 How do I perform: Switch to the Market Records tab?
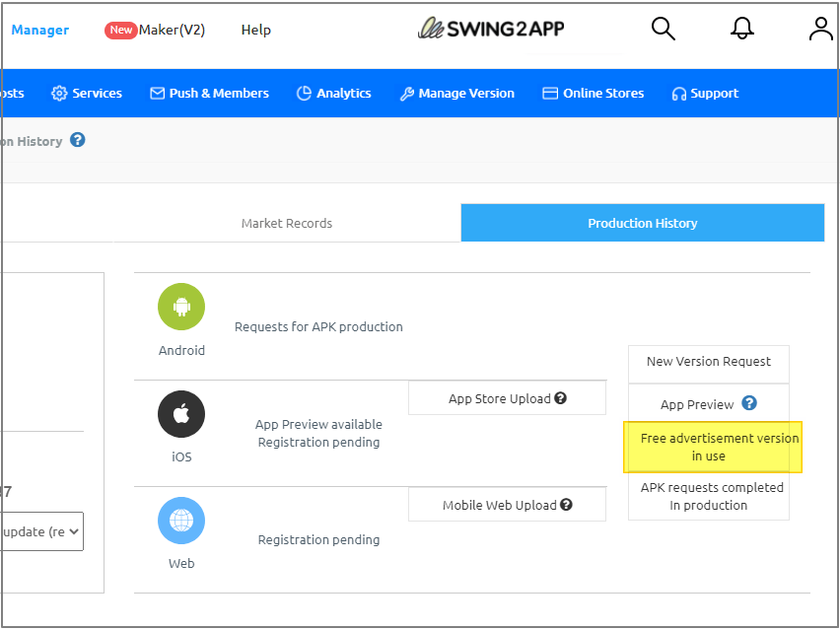point(287,223)
